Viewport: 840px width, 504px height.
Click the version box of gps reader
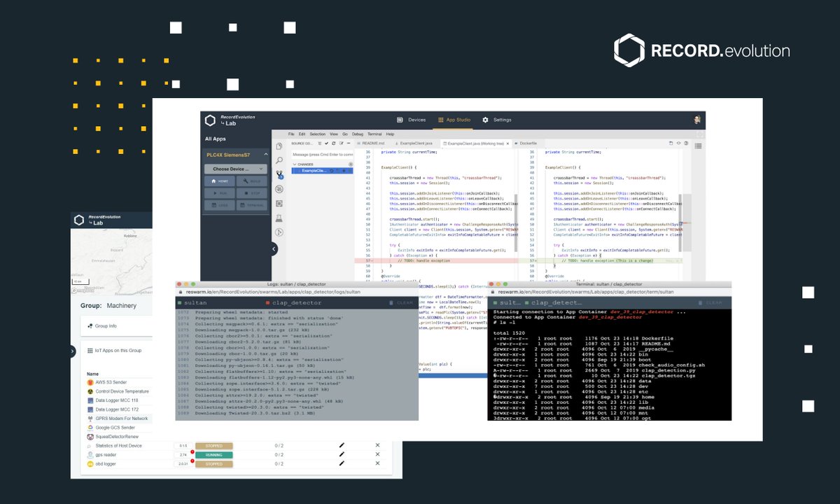(x=183, y=454)
